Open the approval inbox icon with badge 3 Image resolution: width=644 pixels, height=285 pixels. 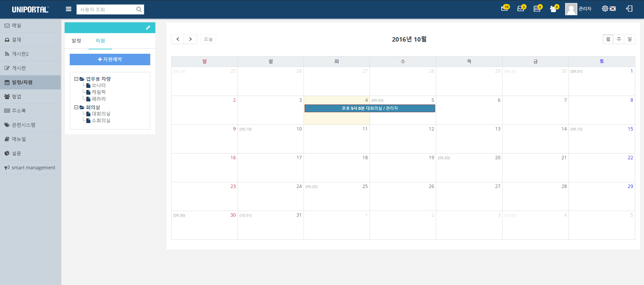tap(521, 8)
